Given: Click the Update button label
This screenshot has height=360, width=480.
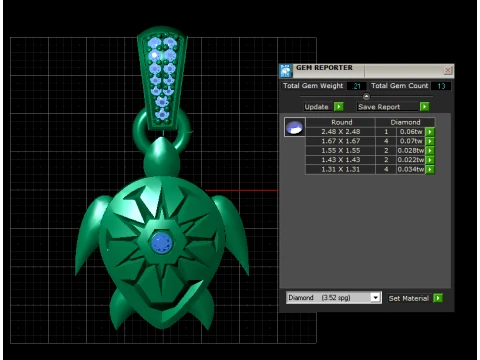Looking at the screenshot, I should coord(317,107).
